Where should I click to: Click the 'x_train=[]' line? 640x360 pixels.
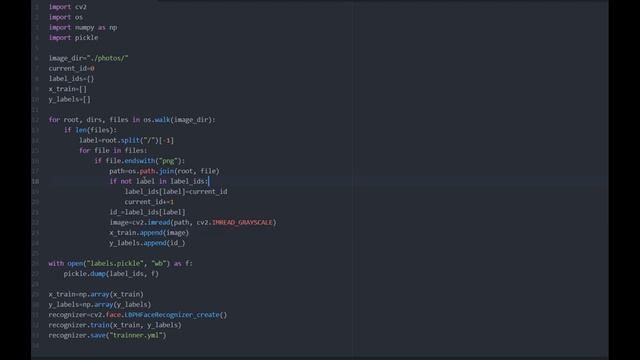[68, 89]
